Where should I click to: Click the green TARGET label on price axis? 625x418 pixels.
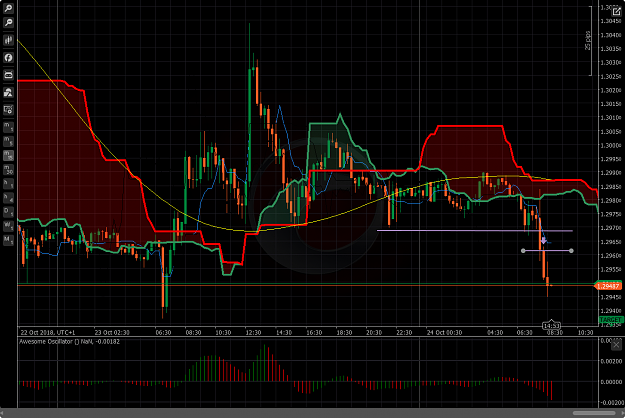click(611, 320)
